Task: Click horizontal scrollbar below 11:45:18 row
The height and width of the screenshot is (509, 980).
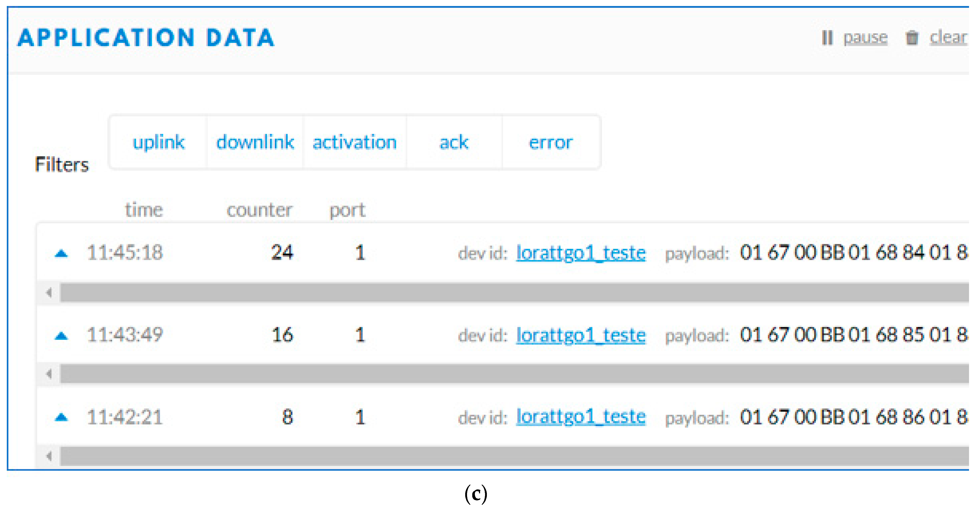Action: click(x=513, y=292)
